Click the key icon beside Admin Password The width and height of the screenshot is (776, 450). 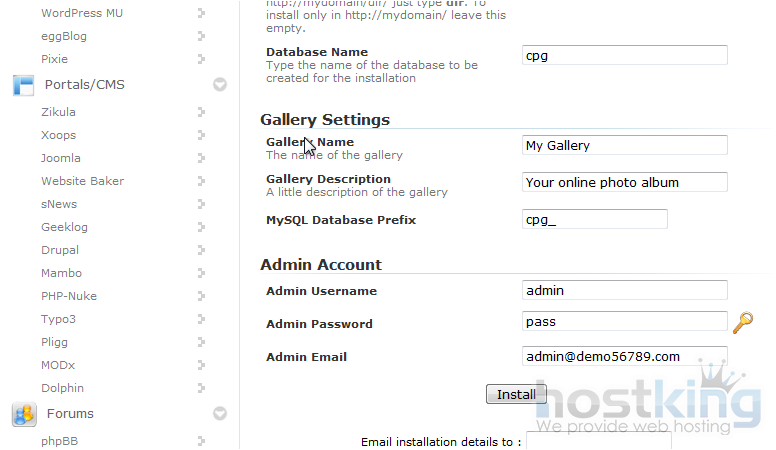coord(742,322)
